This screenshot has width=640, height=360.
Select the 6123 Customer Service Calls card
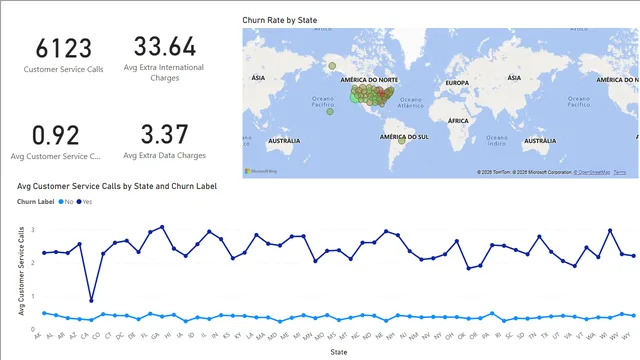pyautogui.click(x=63, y=55)
